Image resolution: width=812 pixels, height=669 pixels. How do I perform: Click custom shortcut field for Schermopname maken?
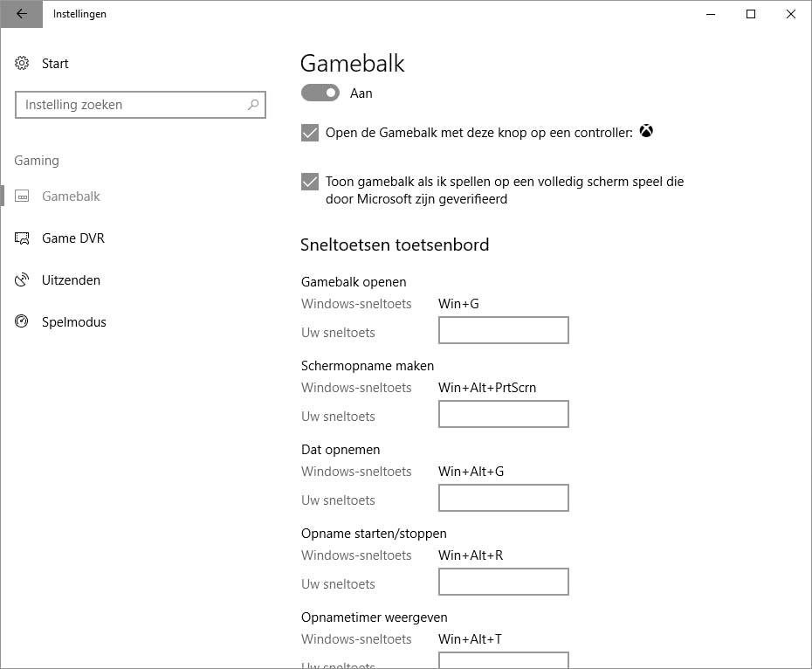pyautogui.click(x=503, y=414)
